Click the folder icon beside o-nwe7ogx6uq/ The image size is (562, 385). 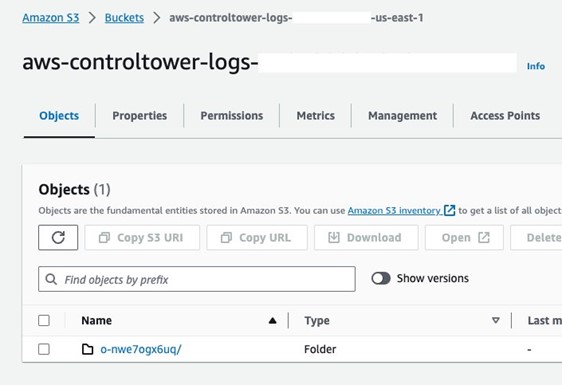click(87, 349)
